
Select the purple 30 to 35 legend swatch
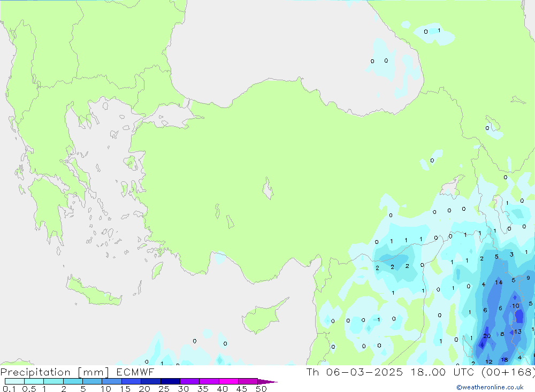point(189,381)
